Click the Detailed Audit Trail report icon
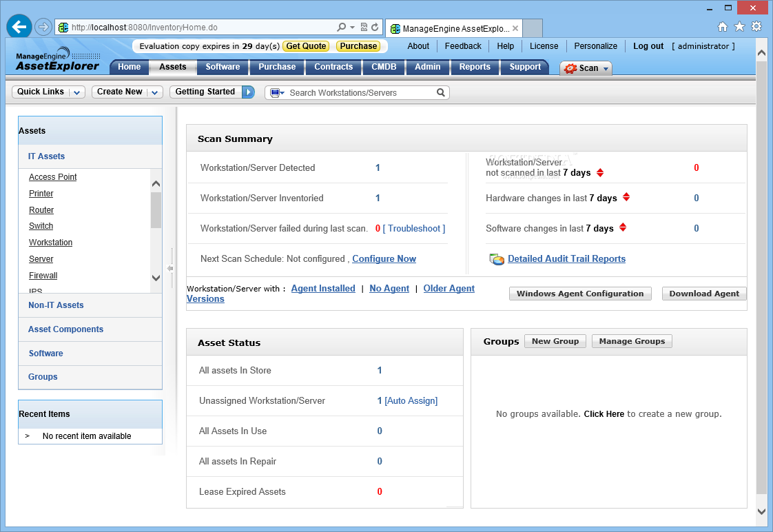 [x=497, y=259]
